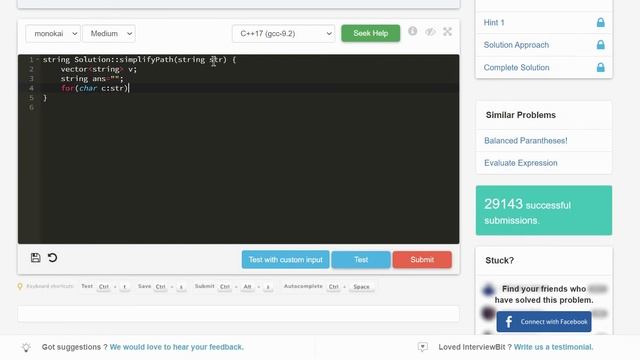Screen dimensions: 640x360
Task: Click the 'Stuck?' heading
Action: click(499, 260)
